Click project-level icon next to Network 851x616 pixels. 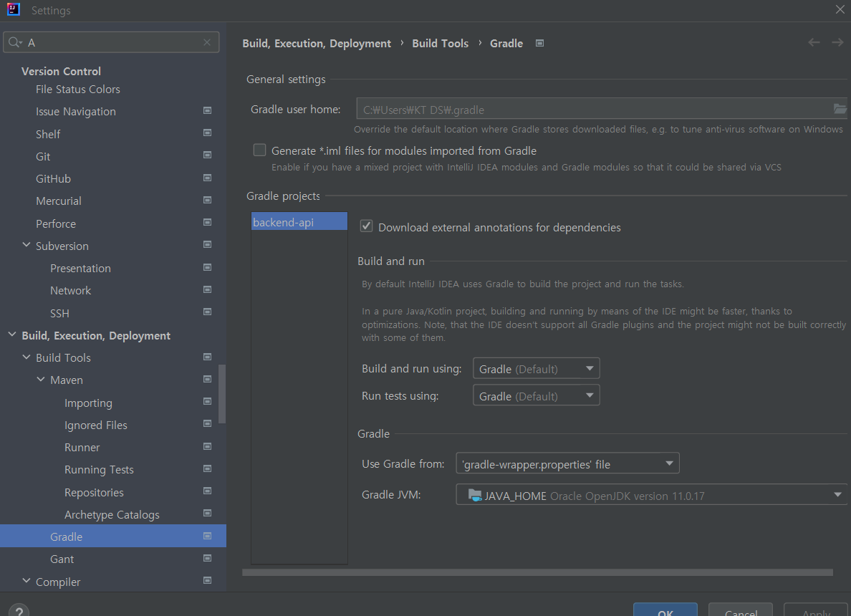pyautogui.click(x=207, y=290)
